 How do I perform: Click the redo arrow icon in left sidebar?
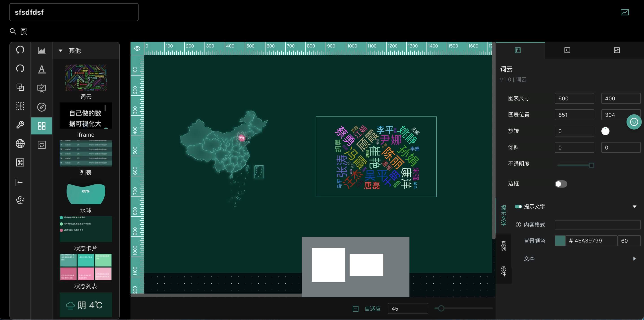click(x=20, y=68)
